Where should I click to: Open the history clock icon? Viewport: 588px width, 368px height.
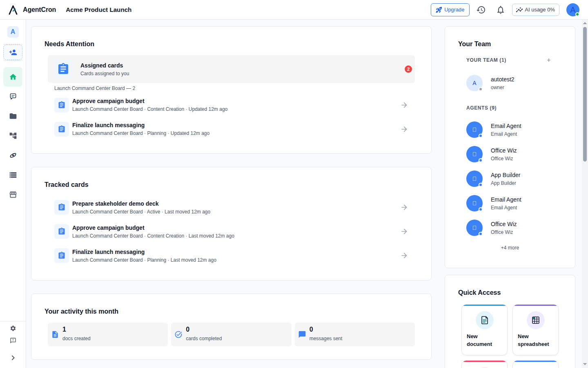pyautogui.click(x=481, y=10)
